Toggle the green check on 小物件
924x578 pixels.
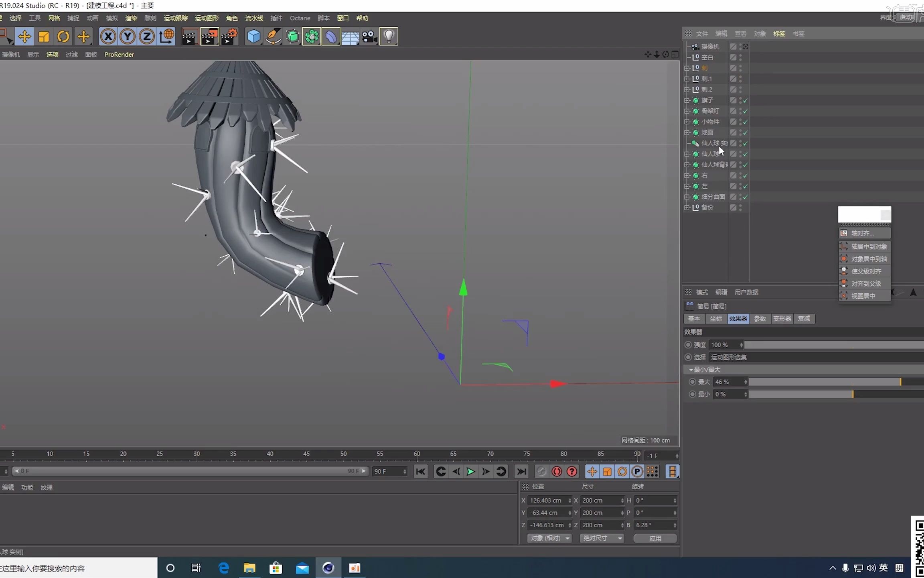point(746,122)
